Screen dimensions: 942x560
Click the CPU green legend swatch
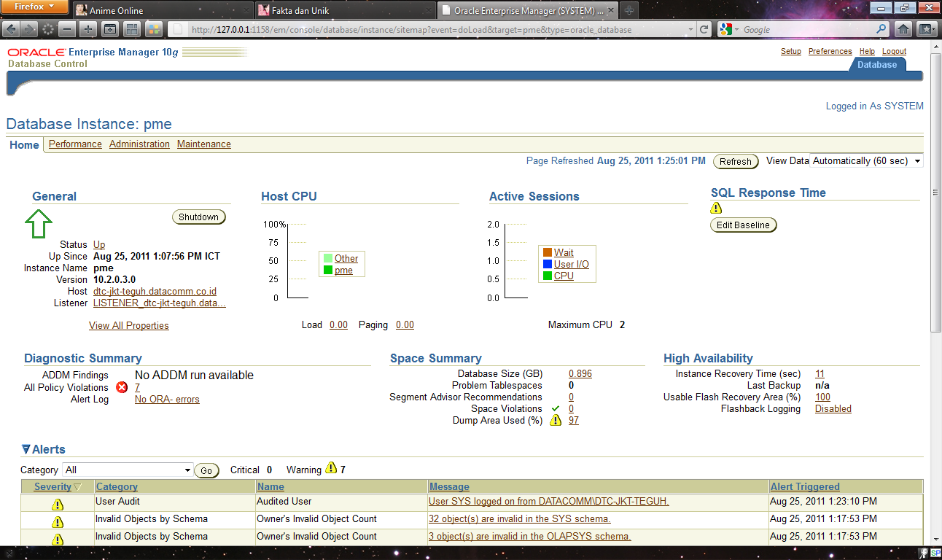point(548,276)
